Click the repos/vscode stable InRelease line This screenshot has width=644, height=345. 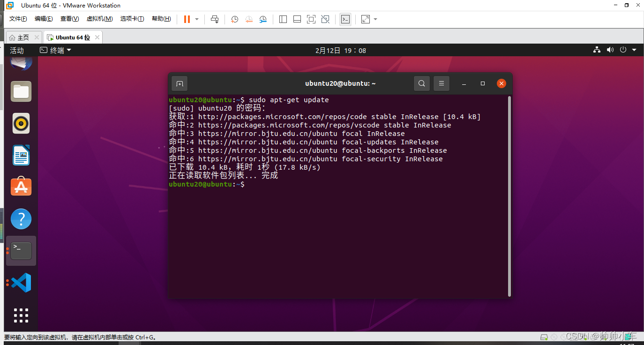coord(310,125)
